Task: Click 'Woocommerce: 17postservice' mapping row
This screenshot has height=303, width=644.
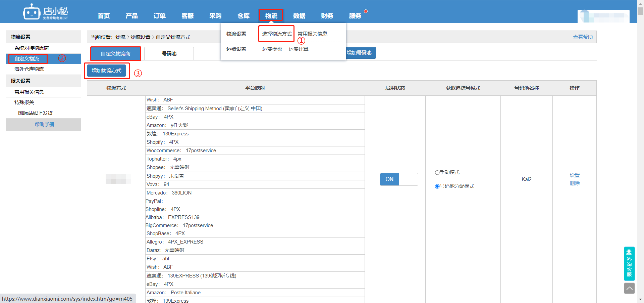Action: tap(255, 150)
